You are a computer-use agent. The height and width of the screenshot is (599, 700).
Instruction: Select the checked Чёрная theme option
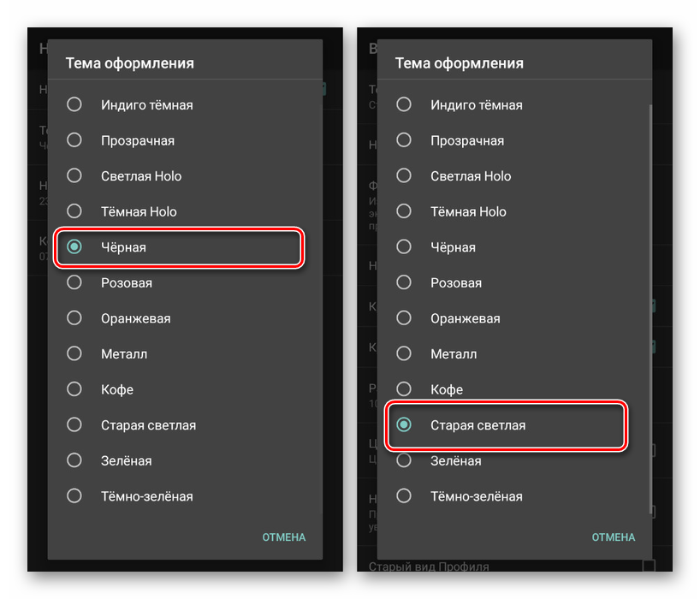(75, 247)
